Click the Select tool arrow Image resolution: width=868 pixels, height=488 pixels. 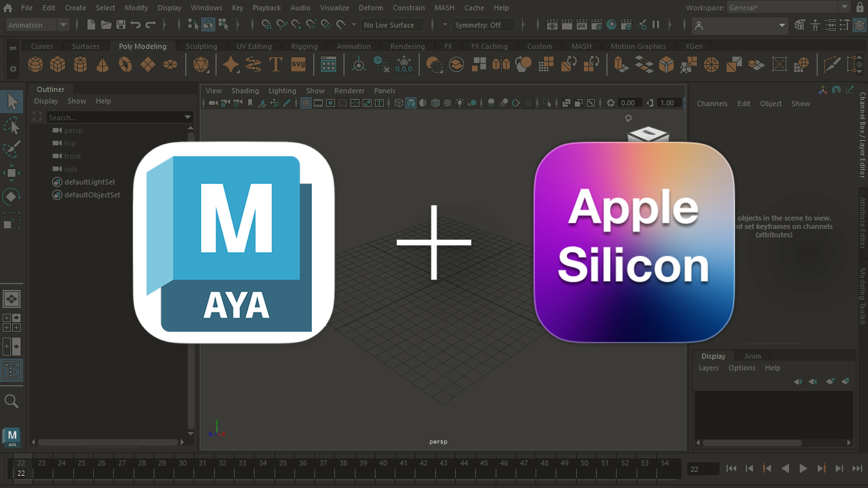coord(12,102)
